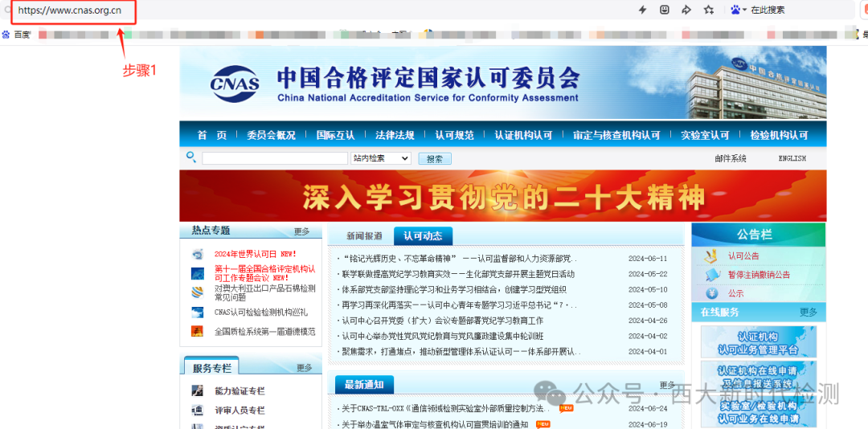Open the 关于CNAS-TRL-0XX notice
Viewport: 868px width, 429px height.
pos(445,409)
